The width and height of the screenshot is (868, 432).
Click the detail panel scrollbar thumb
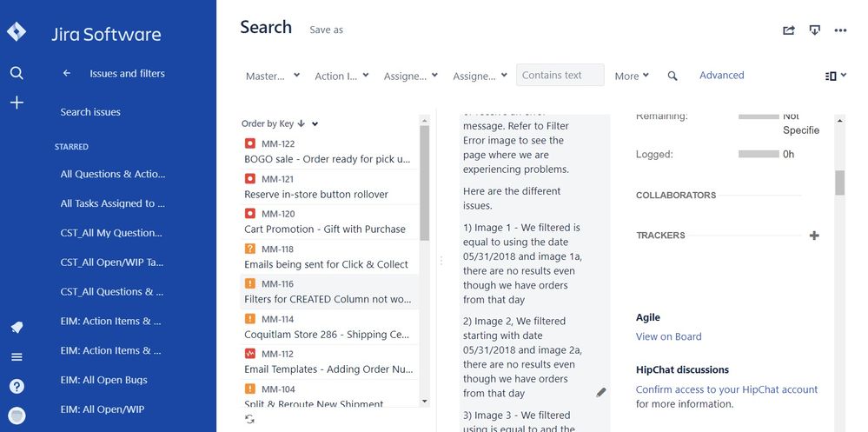840,183
